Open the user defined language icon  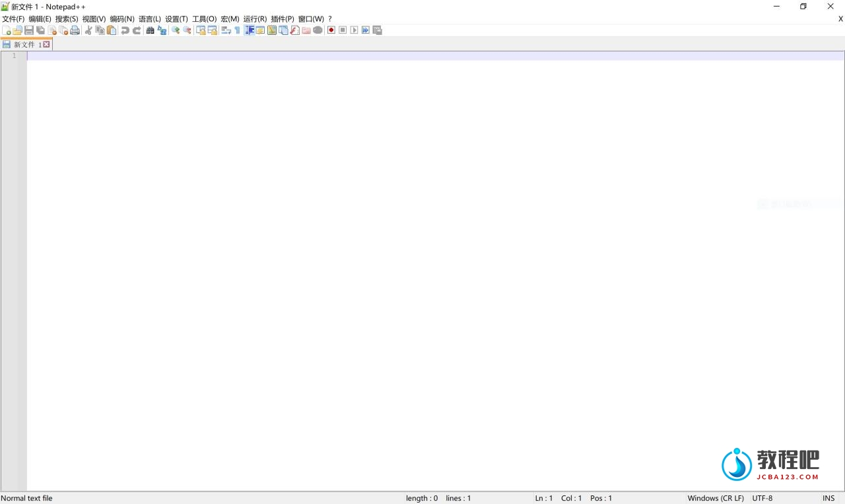(260, 30)
